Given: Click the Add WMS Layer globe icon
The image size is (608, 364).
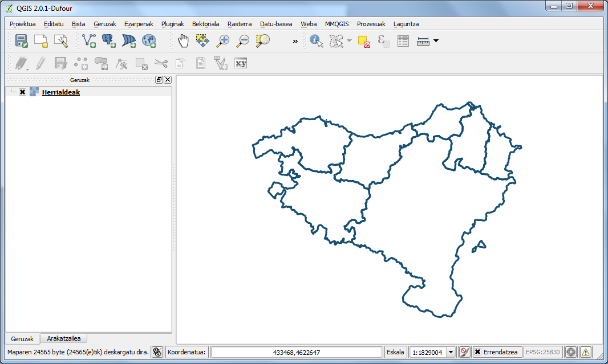Looking at the screenshot, I should 148,40.
